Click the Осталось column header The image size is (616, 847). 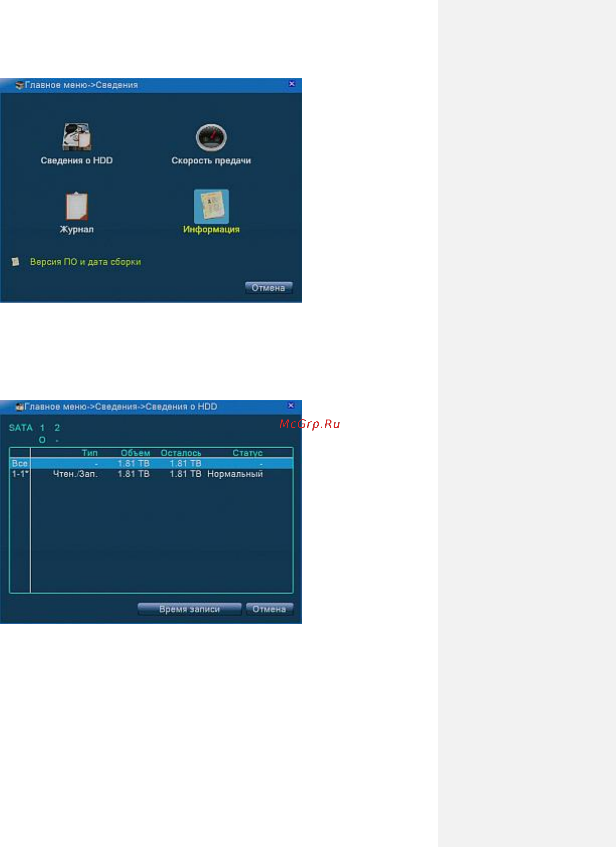181,453
